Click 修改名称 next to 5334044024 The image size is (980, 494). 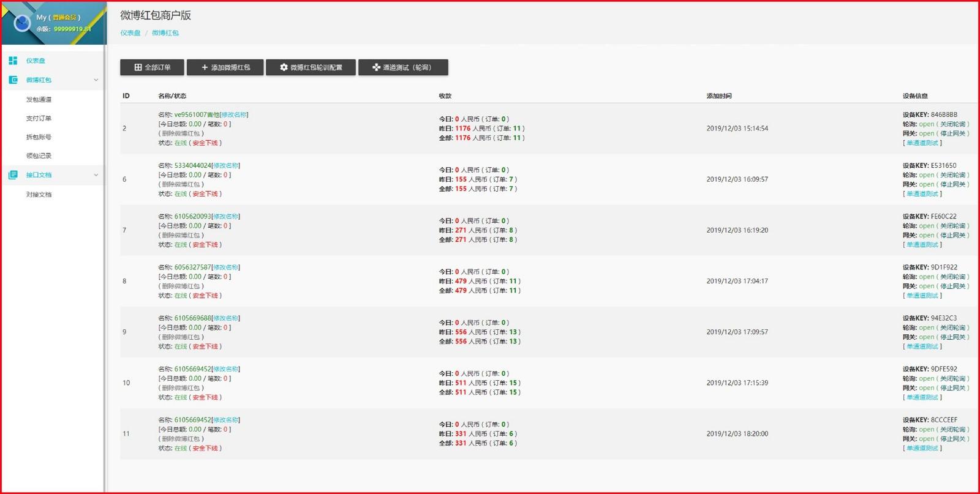pos(226,165)
